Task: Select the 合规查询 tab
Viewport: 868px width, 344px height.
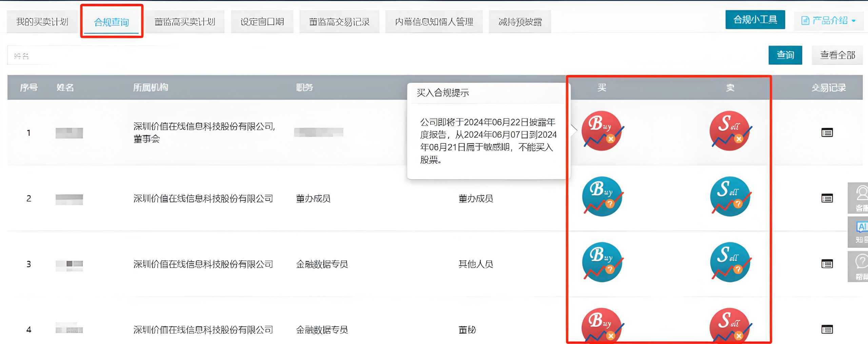Action: [112, 22]
